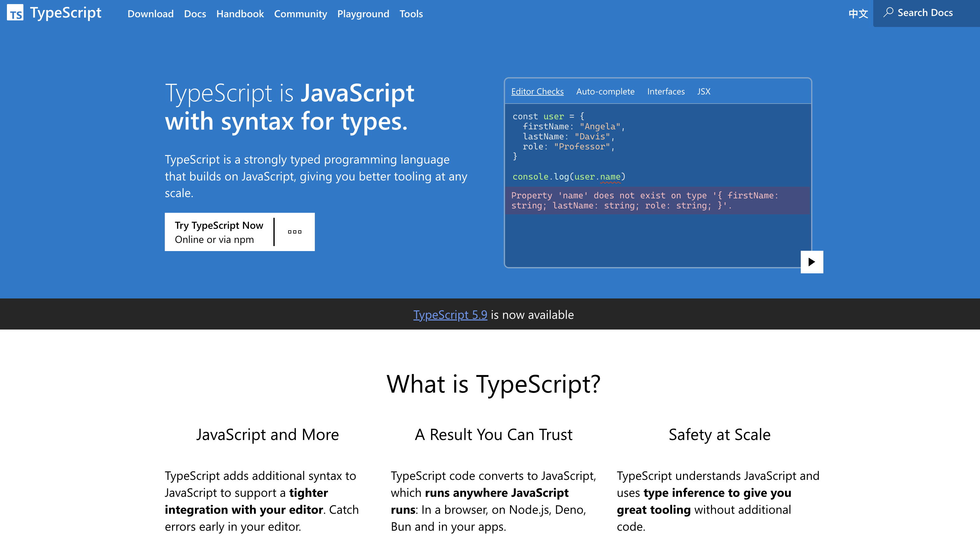Open the Search Docs bar

924,12
